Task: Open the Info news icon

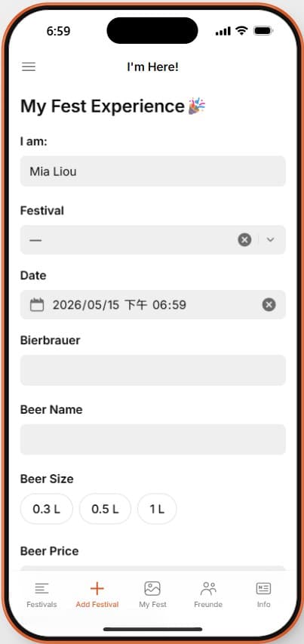Action: click(x=263, y=589)
